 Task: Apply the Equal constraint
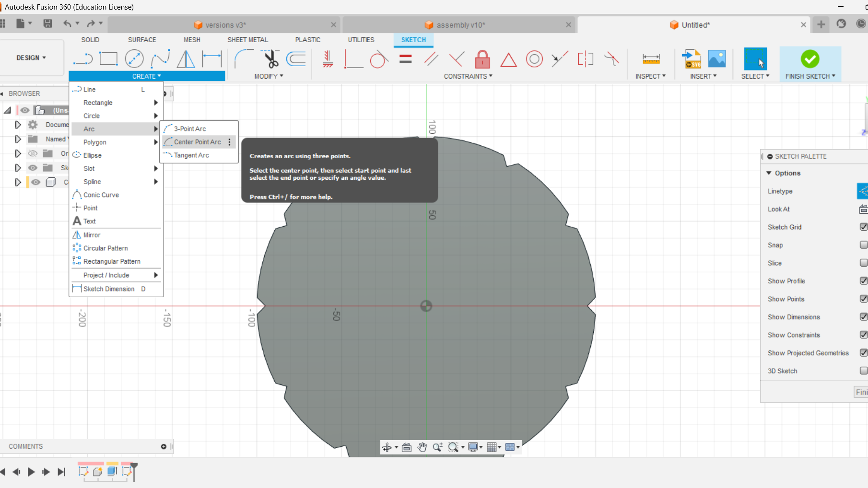point(405,59)
